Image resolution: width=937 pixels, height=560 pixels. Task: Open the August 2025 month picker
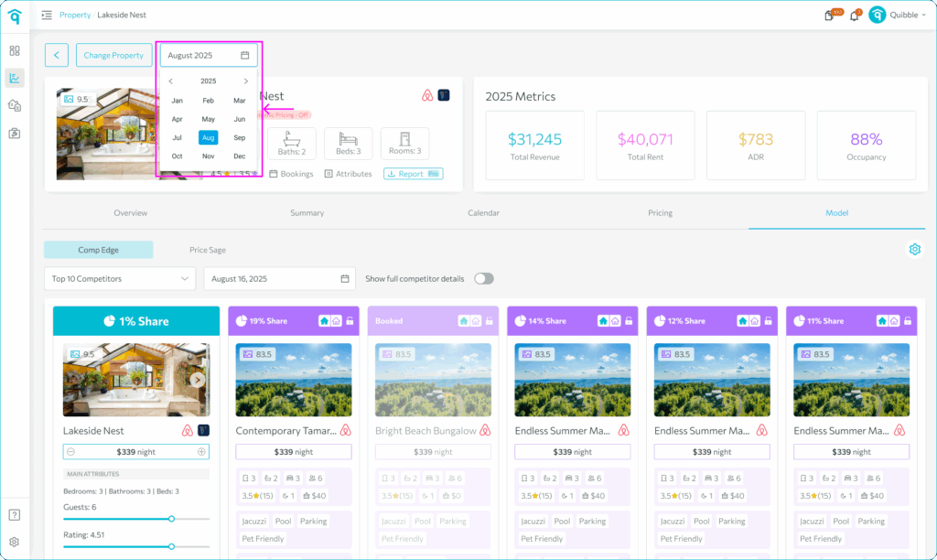(209, 56)
